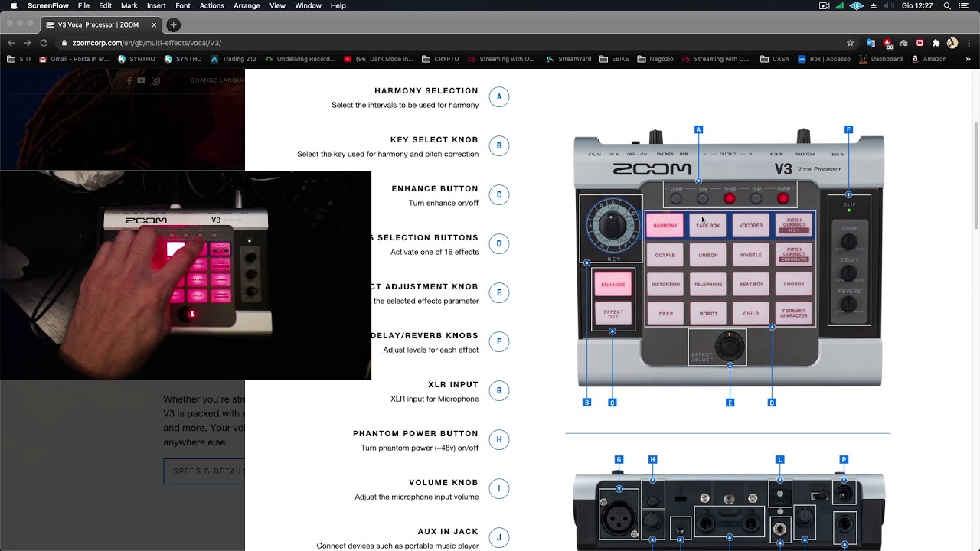Screen dimensions: 980x551
Task: Open the Negozio bookmarks folder
Action: pos(655,59)
